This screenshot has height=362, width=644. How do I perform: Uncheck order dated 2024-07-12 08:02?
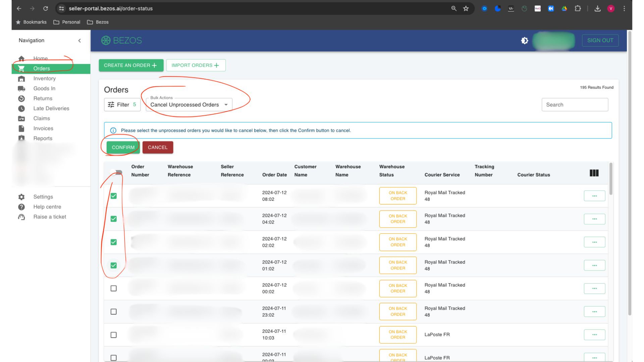click(x=114, y=196)
